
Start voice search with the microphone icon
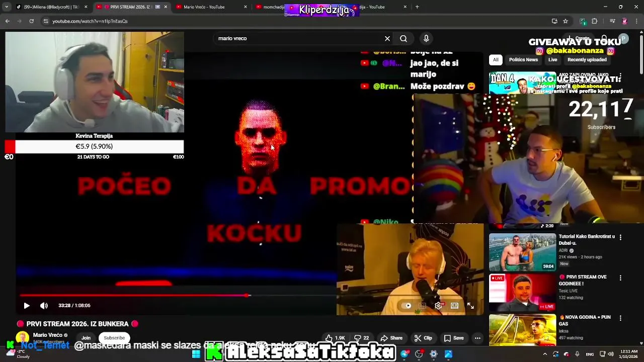(x=426, y=38)
